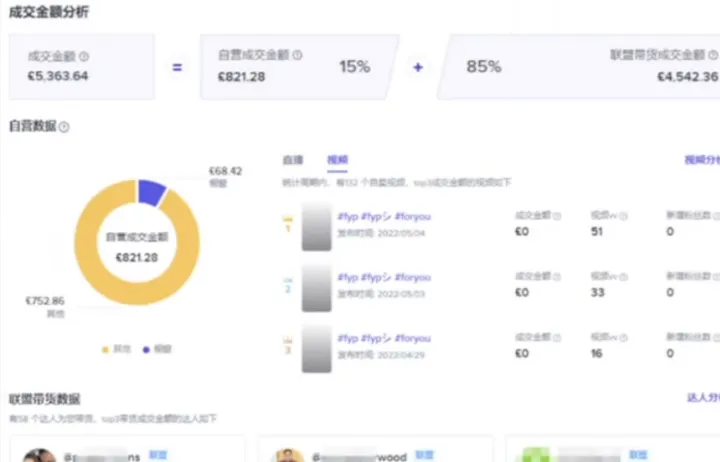Click the 视频vv value 16
Screen dimensions: 720x462
coord(596,354)
